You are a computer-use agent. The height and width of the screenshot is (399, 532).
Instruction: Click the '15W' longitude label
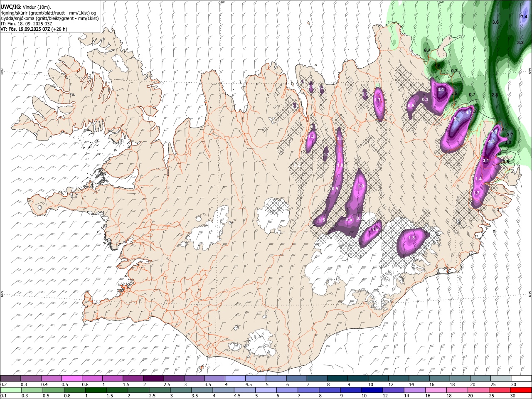click(x=440, y=2)
